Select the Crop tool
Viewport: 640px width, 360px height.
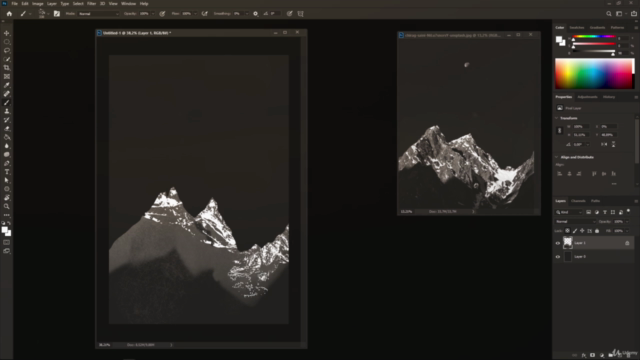[x=7, y=68]
